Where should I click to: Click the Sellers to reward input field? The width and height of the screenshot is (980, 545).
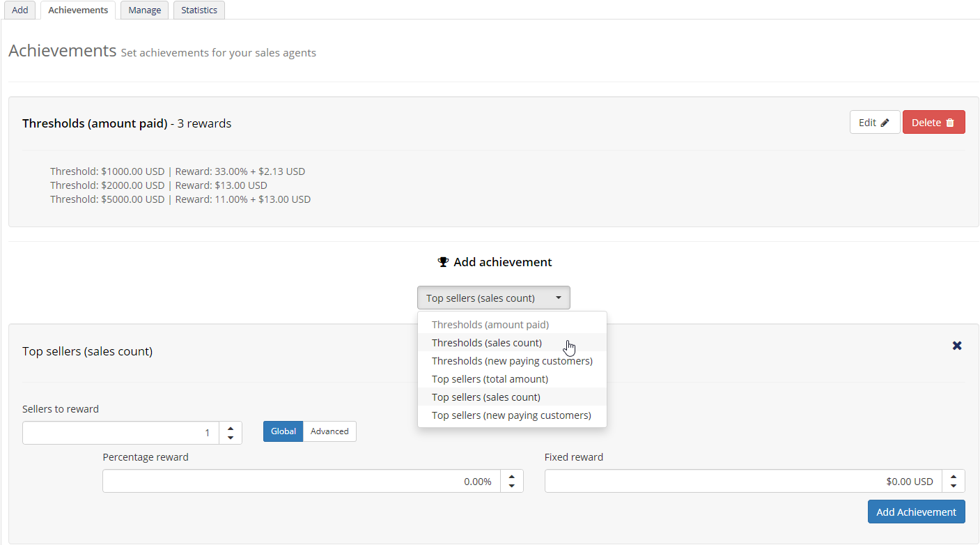tap(120, 433)
